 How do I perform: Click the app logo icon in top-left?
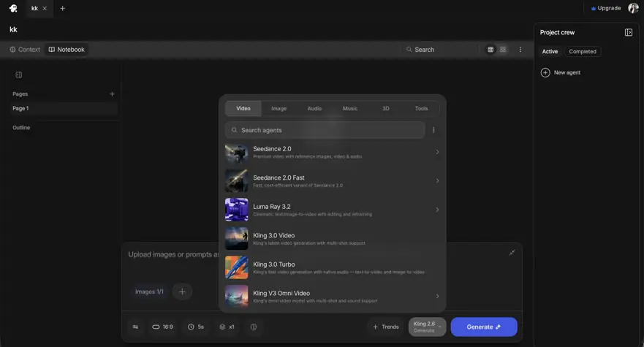[x=13, y=8]
